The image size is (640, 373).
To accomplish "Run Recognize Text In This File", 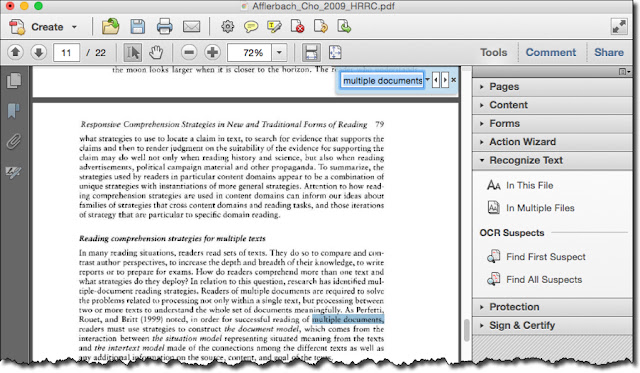I will pyautogui.click(x=520, y=185).
